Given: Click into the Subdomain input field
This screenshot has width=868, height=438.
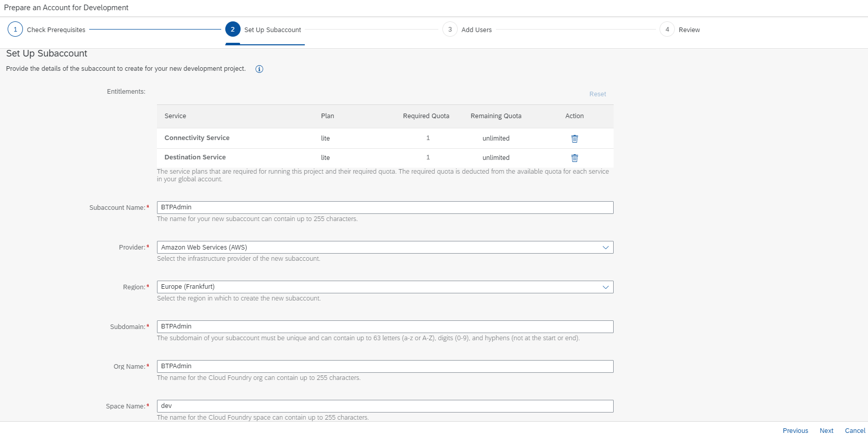Looking at the screenshot, I should pos(385,326).
